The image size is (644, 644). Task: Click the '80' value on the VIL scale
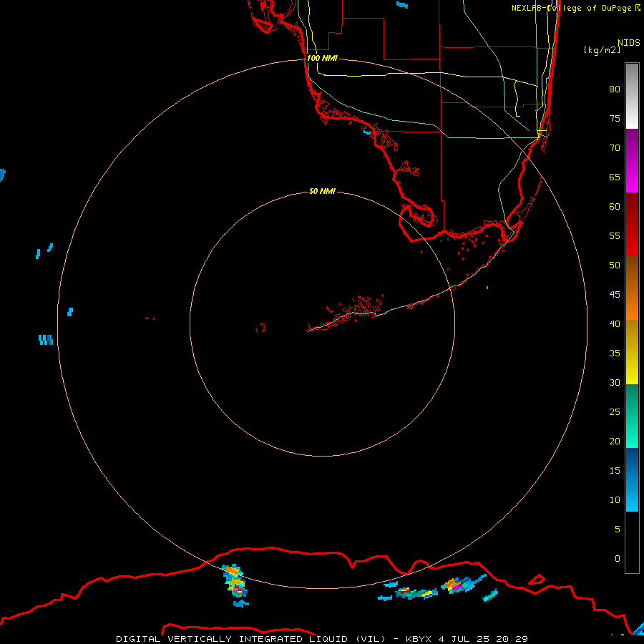pyautogui.click(x=615, y=89)
